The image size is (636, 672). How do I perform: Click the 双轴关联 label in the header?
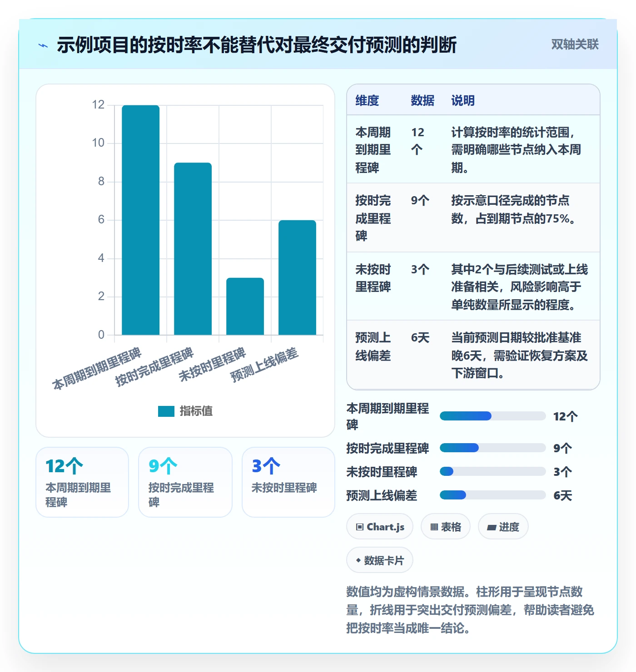pyautogui.click(x=575, y=44)
